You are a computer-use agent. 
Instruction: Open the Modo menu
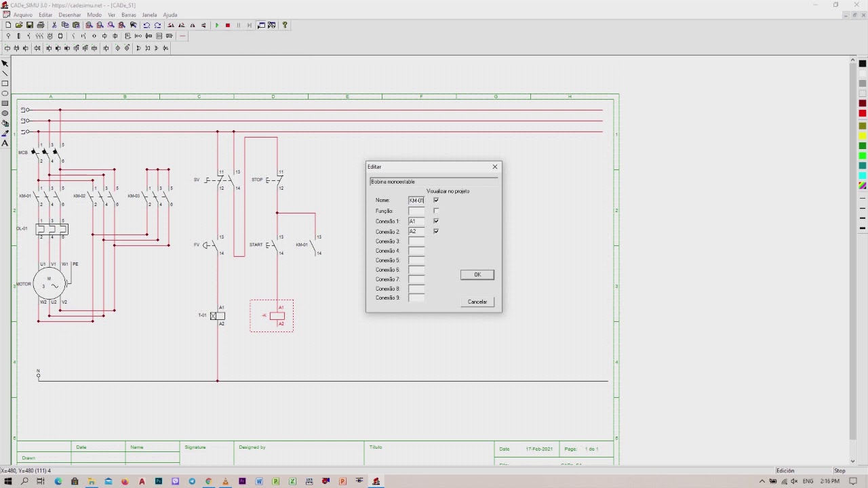[94, 15]
